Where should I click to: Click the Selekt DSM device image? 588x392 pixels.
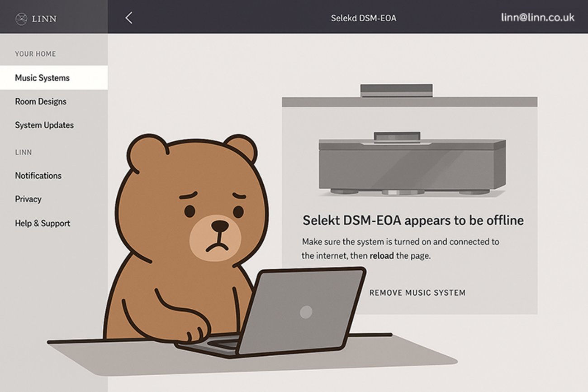pyautogui.click(x=412, y=164)
